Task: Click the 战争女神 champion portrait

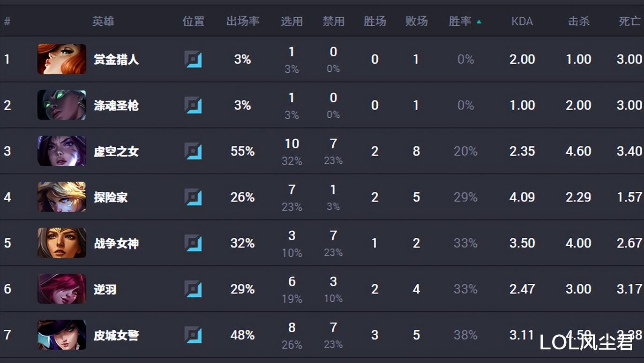Action: [62, 243]
